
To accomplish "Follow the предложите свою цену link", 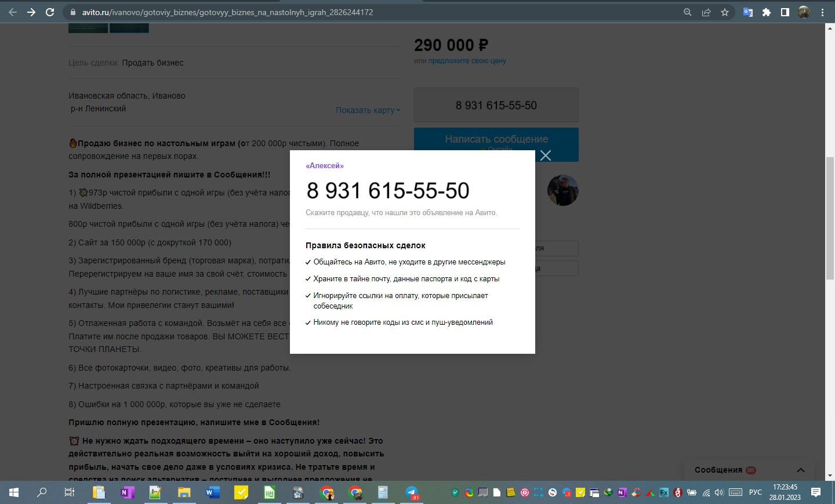I will point(467,61).
